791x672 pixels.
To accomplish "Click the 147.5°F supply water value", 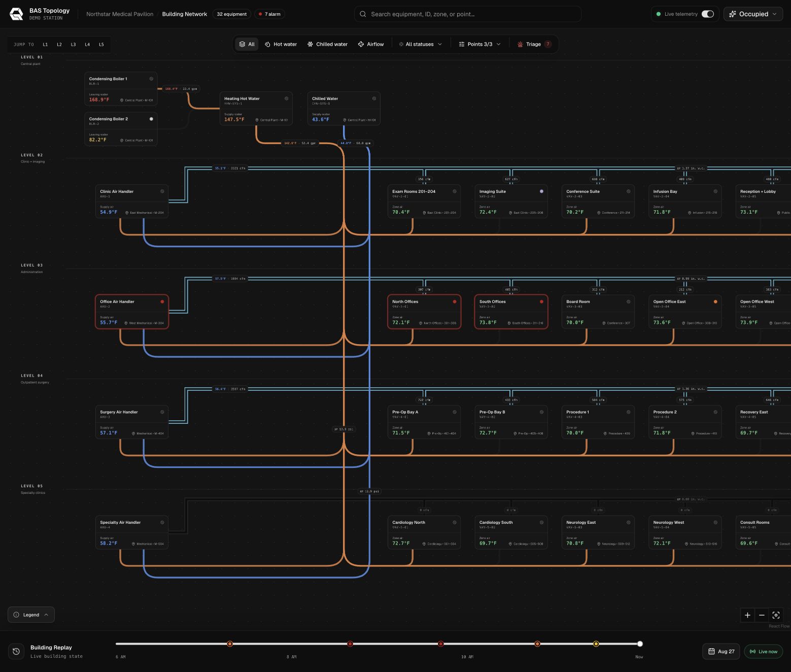I will coord(234,120).
